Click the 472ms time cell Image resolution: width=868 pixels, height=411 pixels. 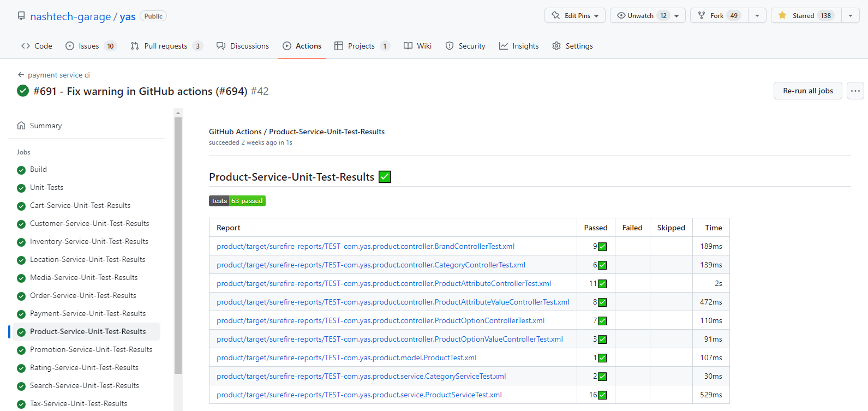[x=711, y=302]
